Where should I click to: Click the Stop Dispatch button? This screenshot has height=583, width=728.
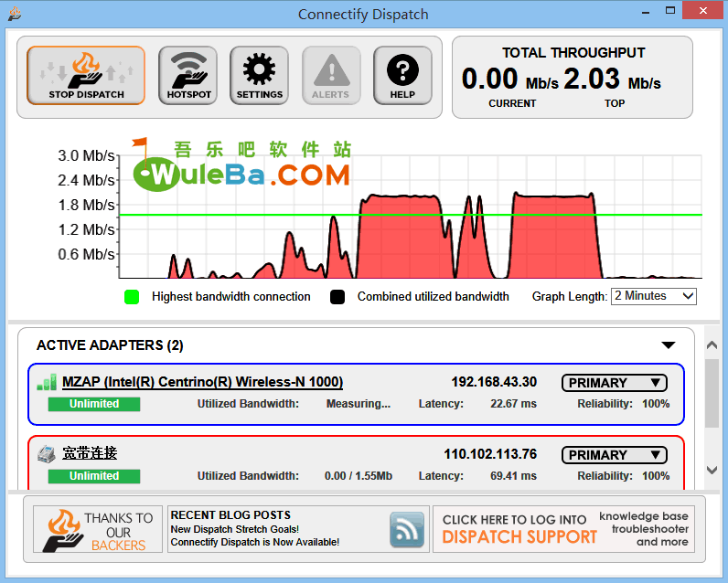point(86,75)
